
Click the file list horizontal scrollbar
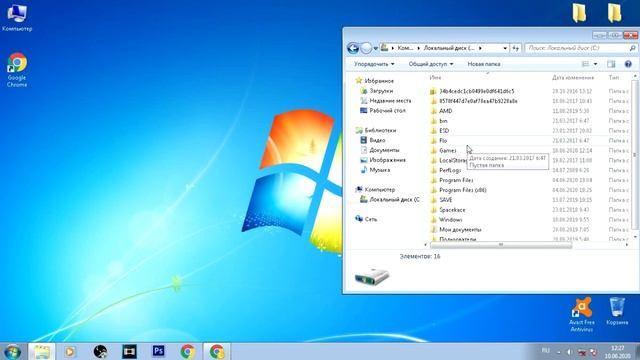click(x=501, y=244)
